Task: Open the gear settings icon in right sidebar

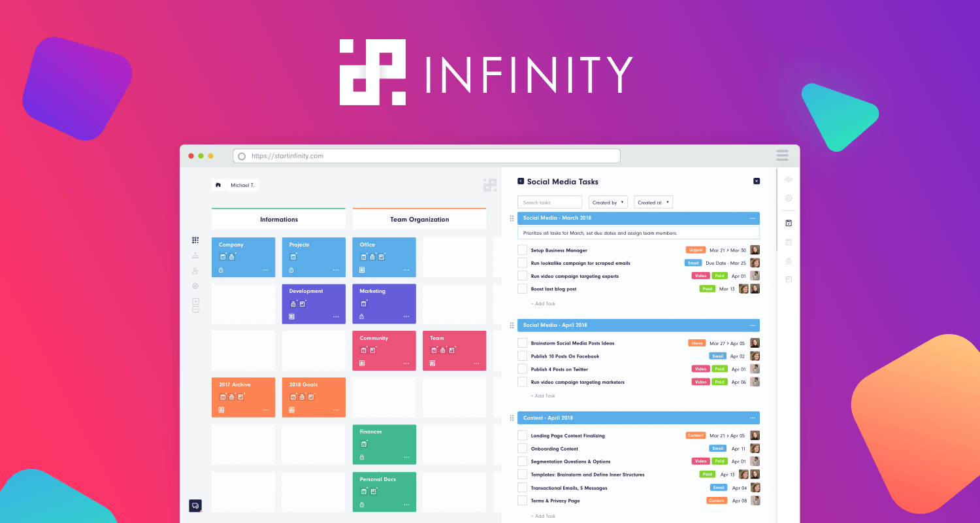Action: coord(789,198)
